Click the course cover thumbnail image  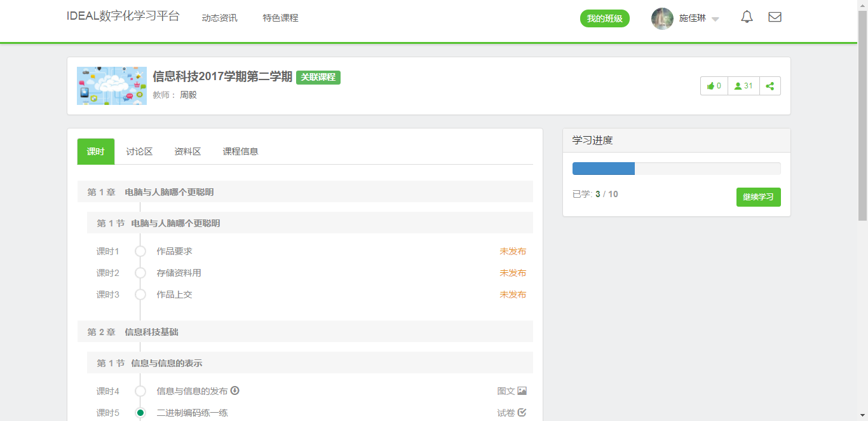(112, 86)
